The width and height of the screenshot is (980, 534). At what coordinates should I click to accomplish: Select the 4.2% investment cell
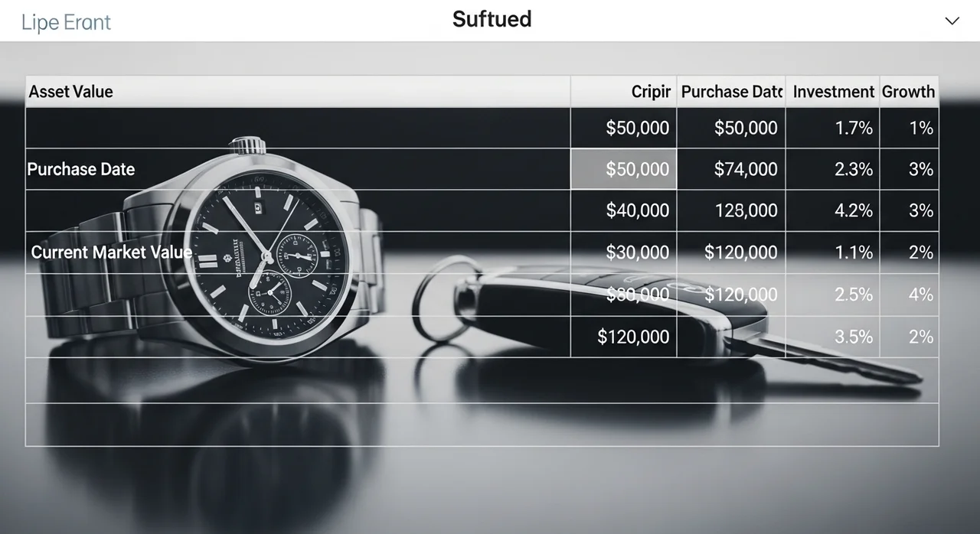pyautogui.click(x=853, y=210)
